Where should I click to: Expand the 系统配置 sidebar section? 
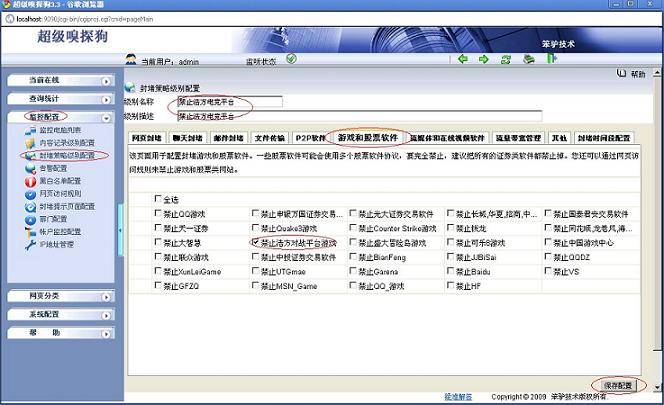59,314
